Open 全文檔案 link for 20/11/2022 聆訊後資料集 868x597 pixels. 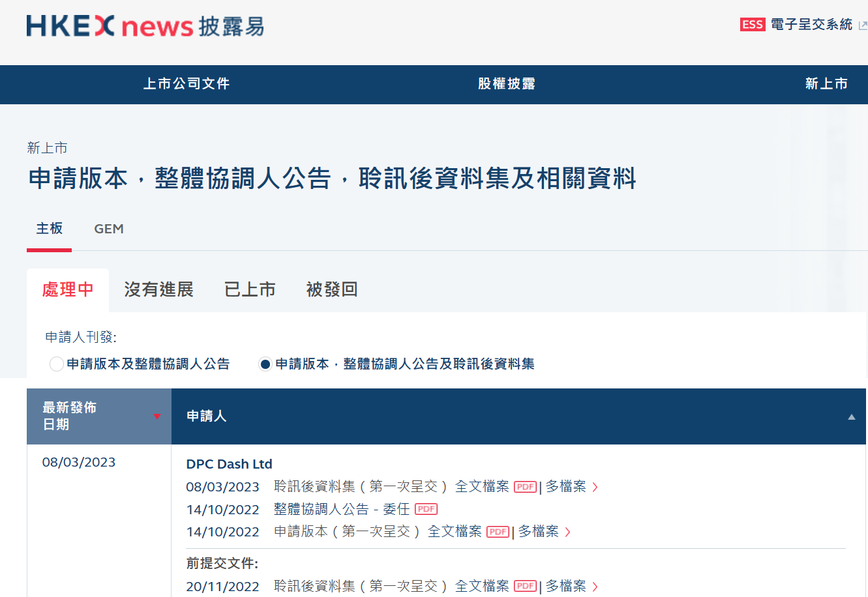coord(482,587)
